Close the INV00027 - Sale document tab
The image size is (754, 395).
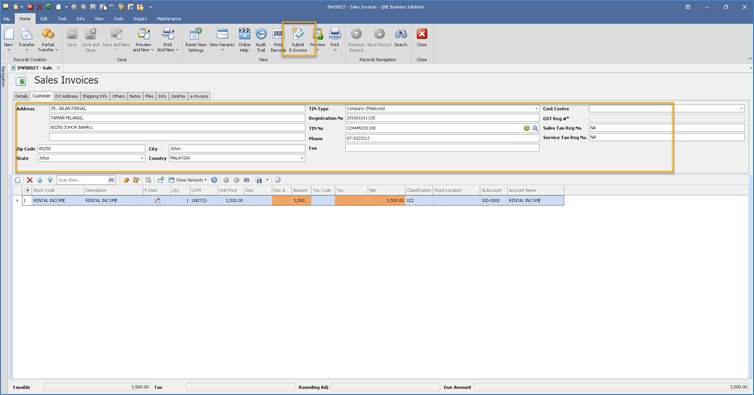(58, 68)
